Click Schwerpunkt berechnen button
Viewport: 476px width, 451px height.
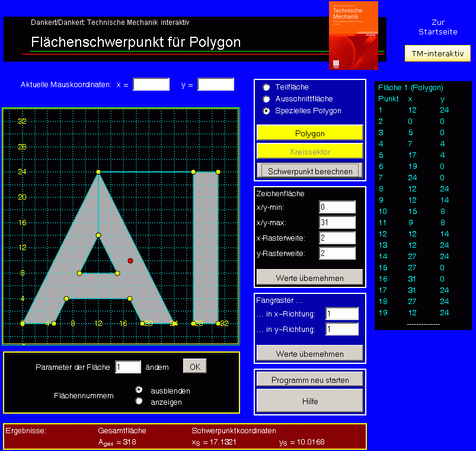coord(309,171)
